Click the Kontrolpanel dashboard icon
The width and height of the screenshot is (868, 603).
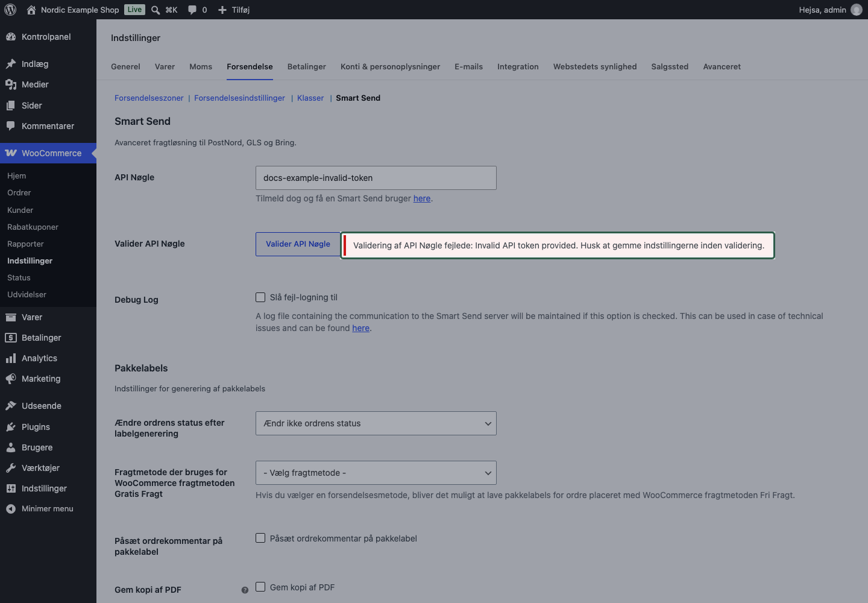click(x=11, y=37)
